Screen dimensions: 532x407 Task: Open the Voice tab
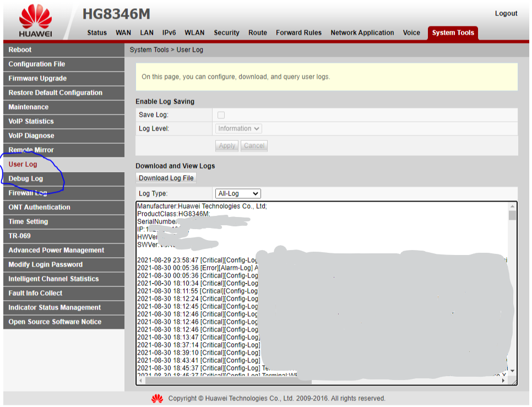(411, 32)
